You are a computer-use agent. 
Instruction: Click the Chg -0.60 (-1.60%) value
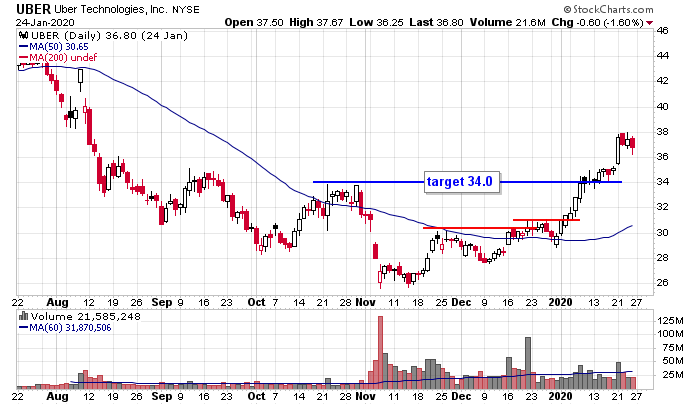(597, 22)
